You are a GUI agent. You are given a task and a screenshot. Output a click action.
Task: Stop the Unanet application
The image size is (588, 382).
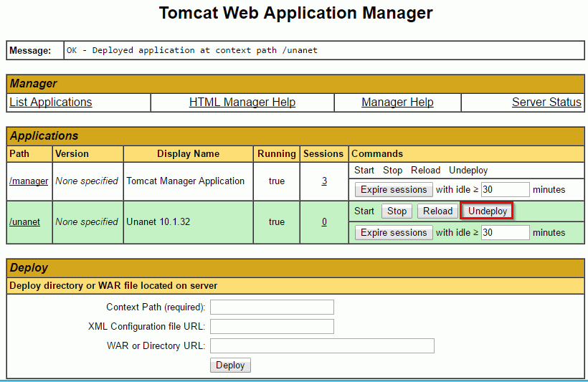pos(397,211)
